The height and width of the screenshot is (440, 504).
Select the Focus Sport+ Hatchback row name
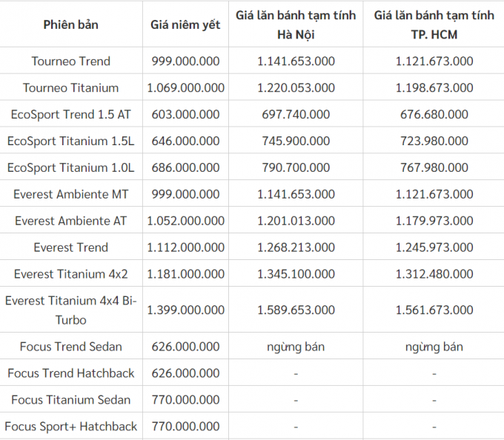point(70,427)
